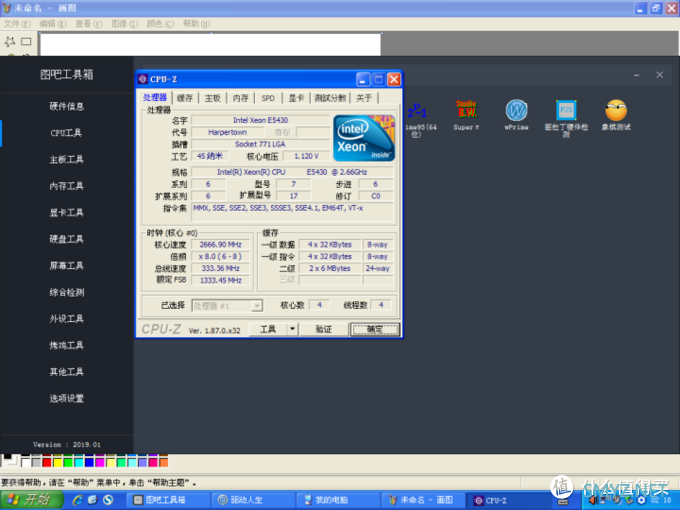Switch to 图吧工具箱 taskbar button
Screen dimensions: 680x510
168,500
